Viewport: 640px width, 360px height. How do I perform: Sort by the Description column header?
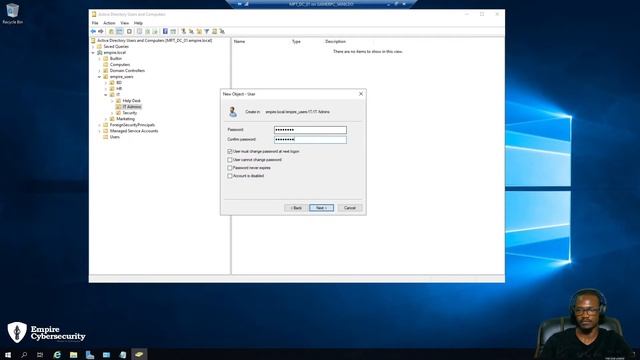336,42
